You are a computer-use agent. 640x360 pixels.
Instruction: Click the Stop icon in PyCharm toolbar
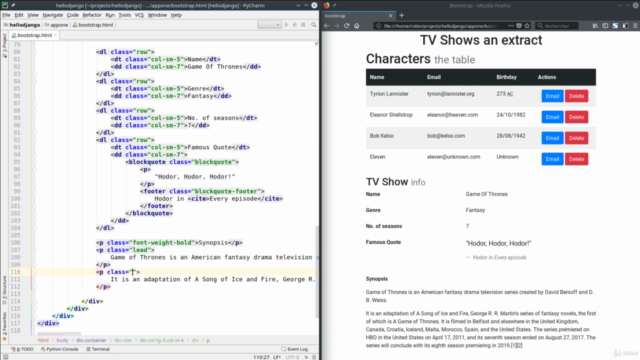[303, 25]
